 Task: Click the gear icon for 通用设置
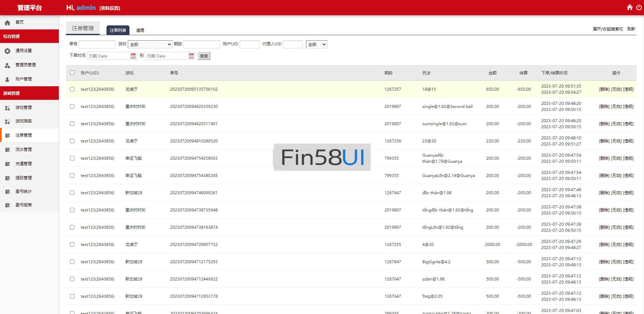(x=7, y=51)
